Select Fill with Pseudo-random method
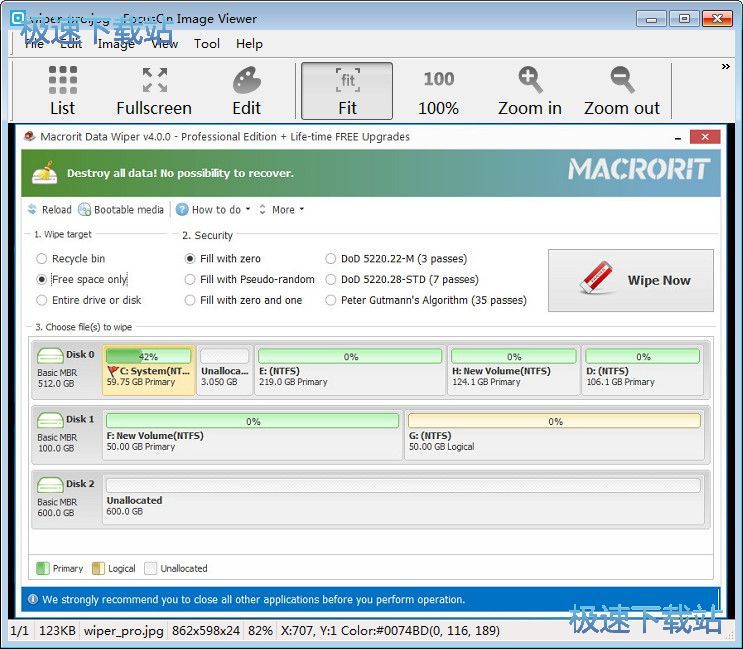Viewport: 743px width, 649px height. coord(190,280)
